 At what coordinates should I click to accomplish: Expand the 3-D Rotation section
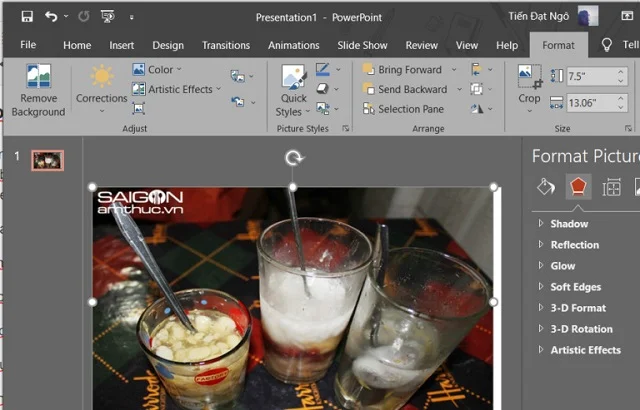[x=580, y=329]
